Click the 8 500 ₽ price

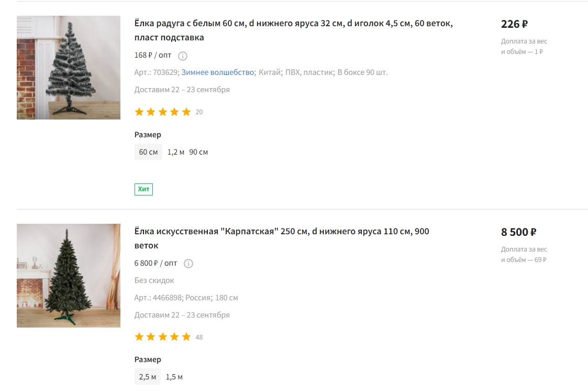tap(519, 232)
